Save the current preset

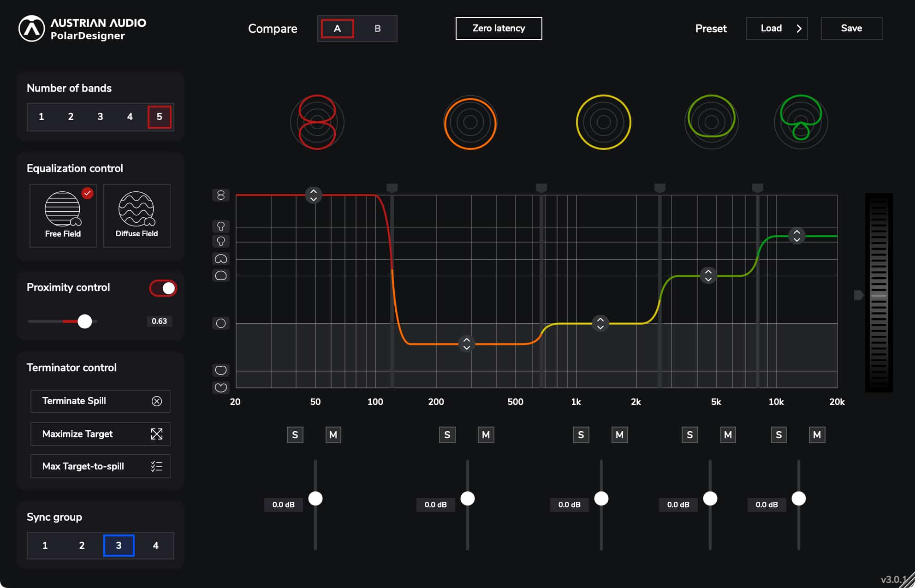click(851, 29)
